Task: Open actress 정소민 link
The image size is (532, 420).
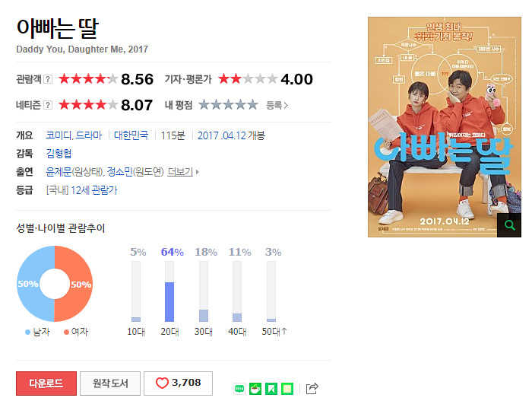Action: coord(120,172)
